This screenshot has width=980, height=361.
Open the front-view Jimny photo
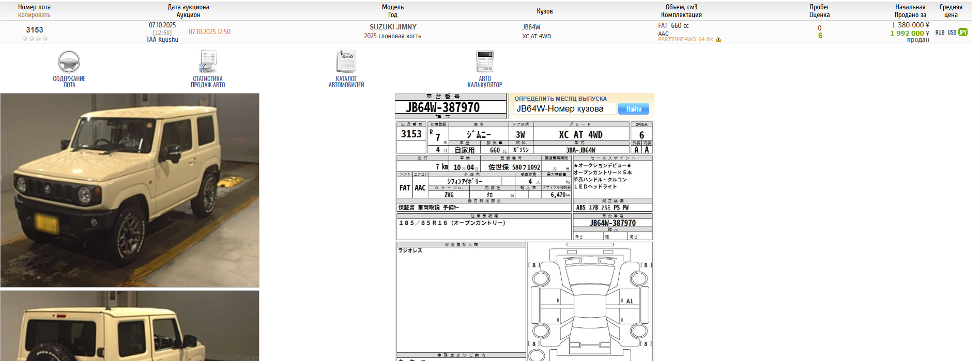[130, 190]
